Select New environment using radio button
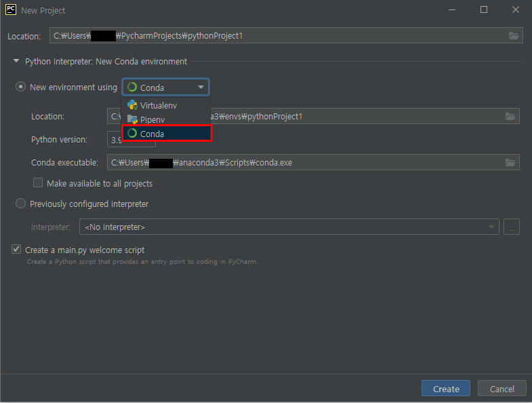The height and width of the screenshot is (403, 532). [x=21, y=87]
